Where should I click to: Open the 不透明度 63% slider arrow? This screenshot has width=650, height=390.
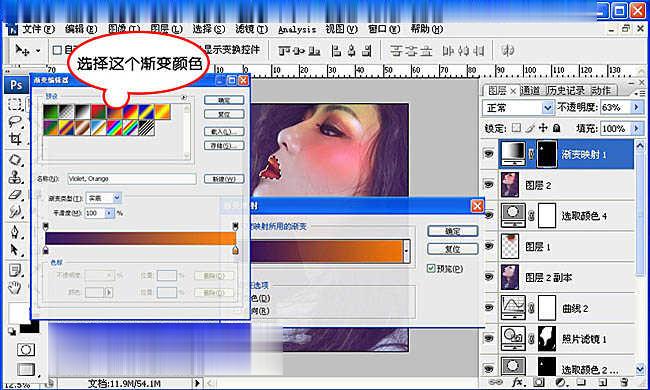coord(636,107)
